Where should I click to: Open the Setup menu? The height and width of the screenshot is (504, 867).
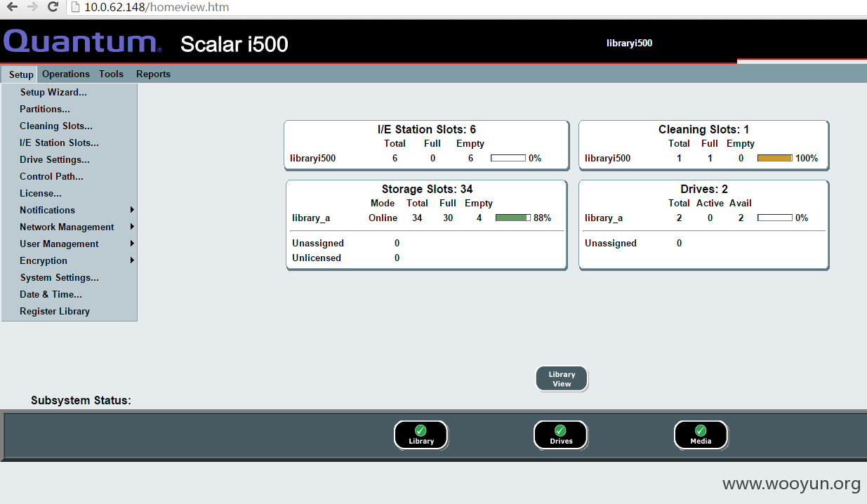[21, 74]
